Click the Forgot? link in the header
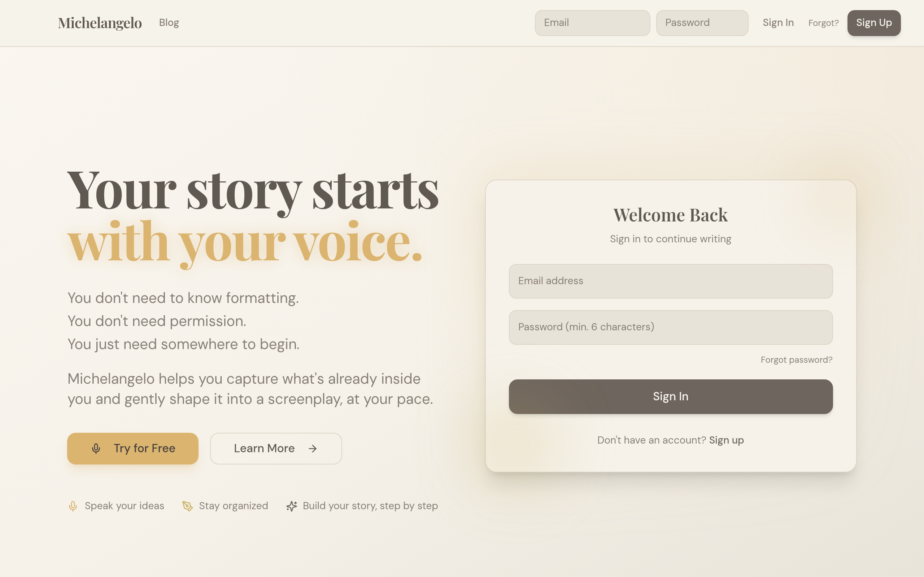 [x=823, y=23]
